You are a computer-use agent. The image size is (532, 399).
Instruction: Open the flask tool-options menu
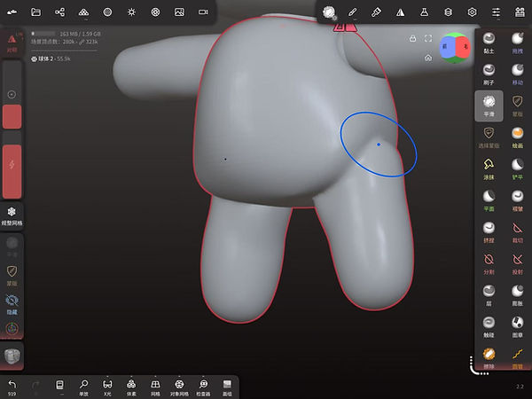point(424,12)
